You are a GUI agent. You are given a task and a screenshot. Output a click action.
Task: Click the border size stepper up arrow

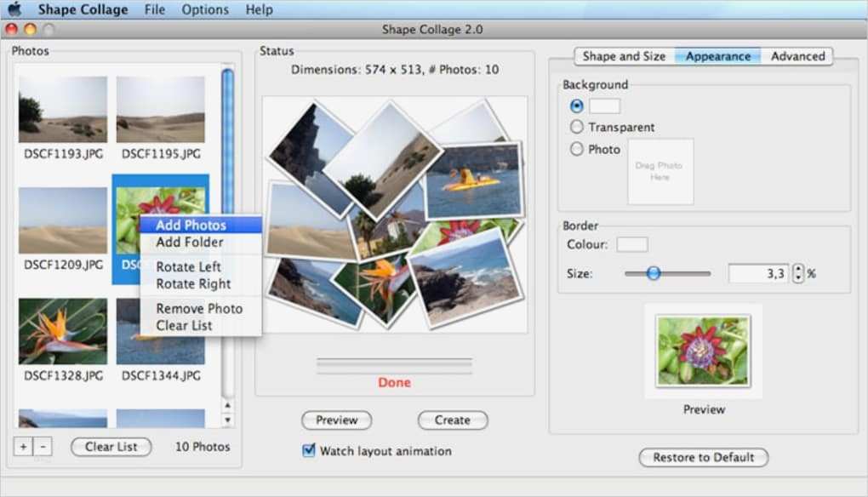(x=797, y=269)
